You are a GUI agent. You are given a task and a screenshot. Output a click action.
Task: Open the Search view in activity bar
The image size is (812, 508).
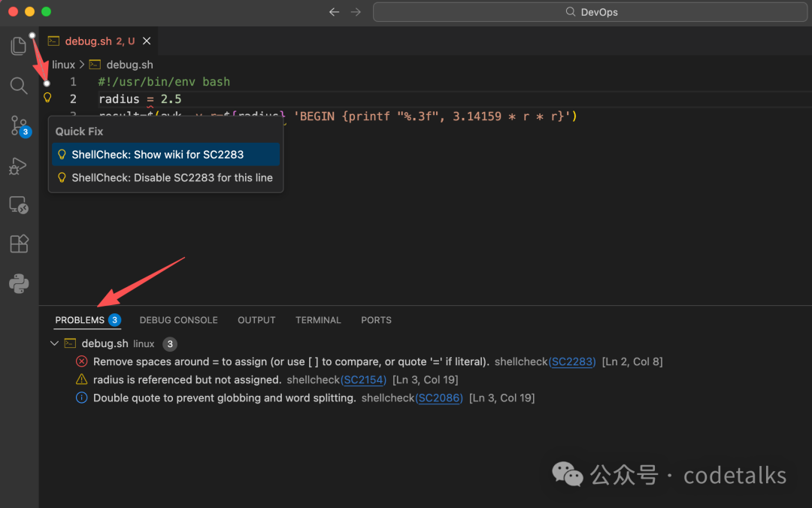[x=19, y=86]
